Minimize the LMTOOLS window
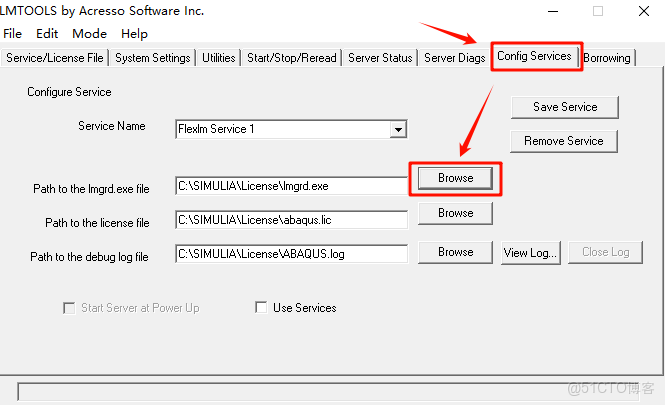 pyautogui.click(x=553, y=11)
